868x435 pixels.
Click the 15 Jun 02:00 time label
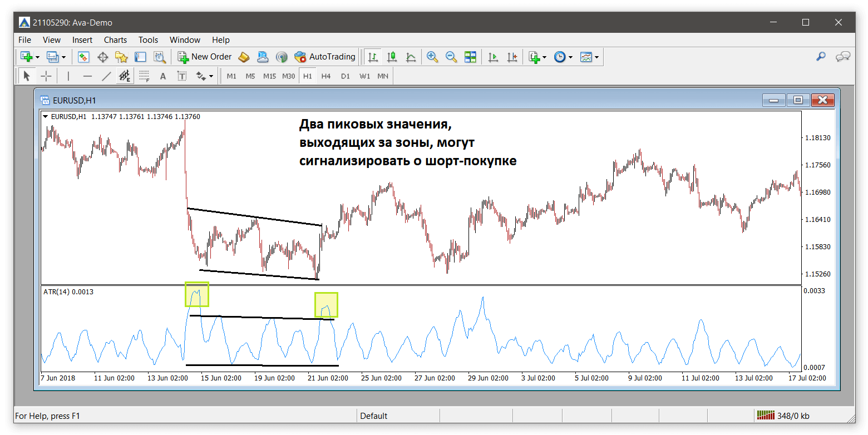(221, 378)
